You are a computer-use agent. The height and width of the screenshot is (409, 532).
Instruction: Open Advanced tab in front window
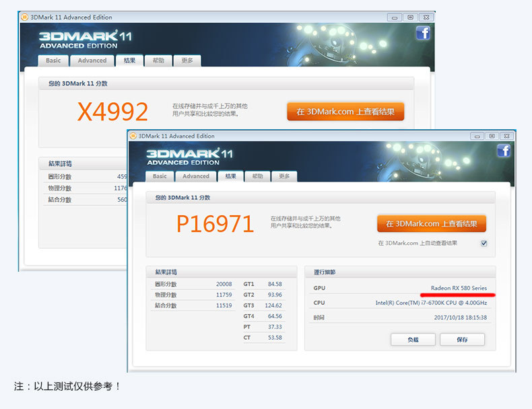196,176
